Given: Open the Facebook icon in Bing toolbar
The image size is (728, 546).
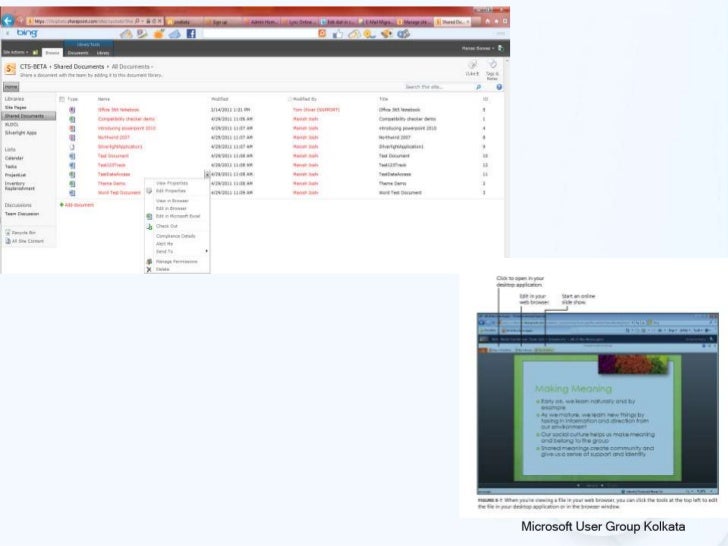Looking at the screenshot, I should (x=191, y=33).
